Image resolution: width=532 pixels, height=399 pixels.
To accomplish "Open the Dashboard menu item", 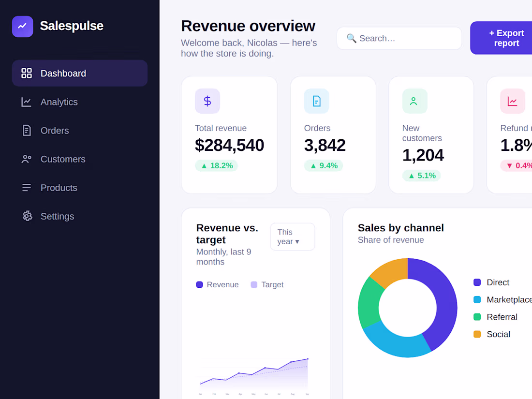I will [x=80, y=74].
